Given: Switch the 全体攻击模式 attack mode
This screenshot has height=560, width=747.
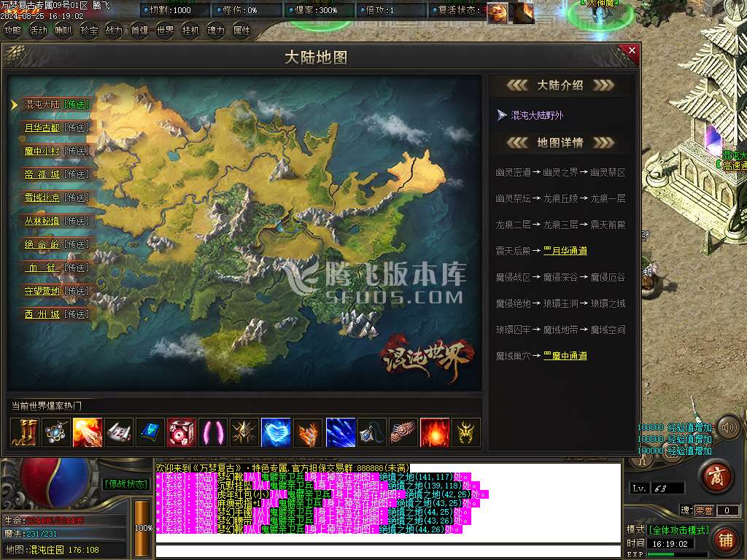Looking at the screenshot, I should coord(678,530).
